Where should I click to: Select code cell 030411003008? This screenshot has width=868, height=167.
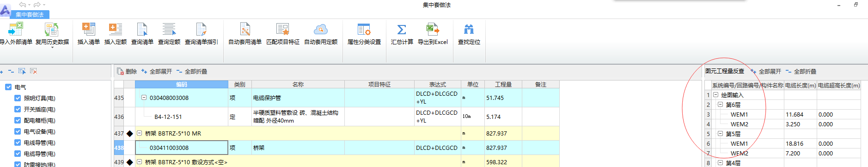(x=182, y=148)
